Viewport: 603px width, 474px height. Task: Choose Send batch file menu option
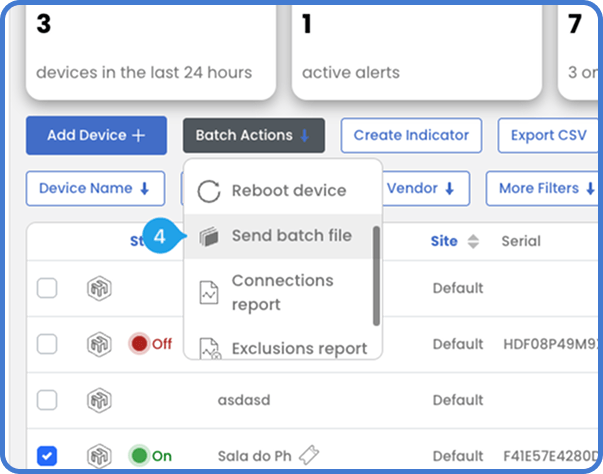click(278, 236)
